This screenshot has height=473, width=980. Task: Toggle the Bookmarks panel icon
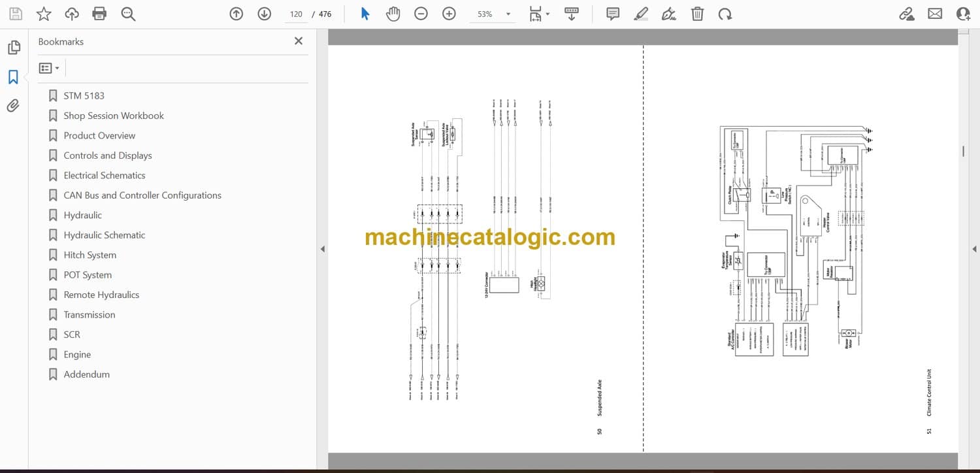13,77
